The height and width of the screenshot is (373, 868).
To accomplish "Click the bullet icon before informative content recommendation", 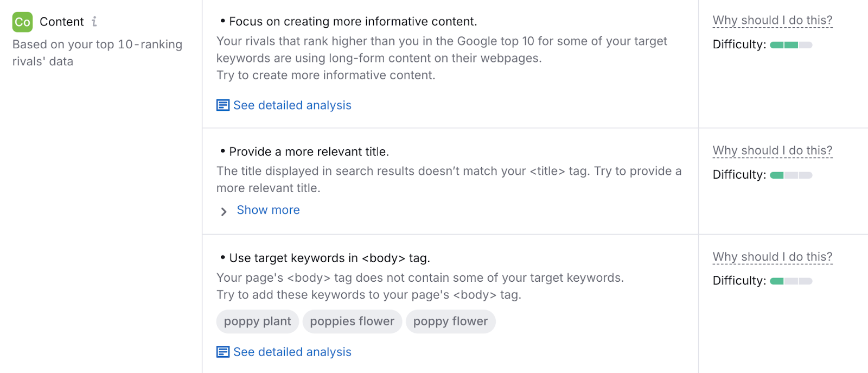I will (222, 21).
